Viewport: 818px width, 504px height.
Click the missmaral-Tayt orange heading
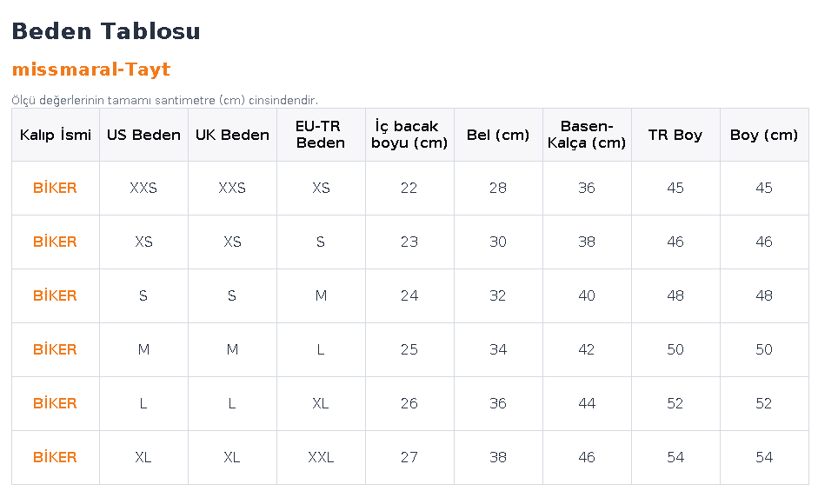pyautogui.click(x=91, y=70)
